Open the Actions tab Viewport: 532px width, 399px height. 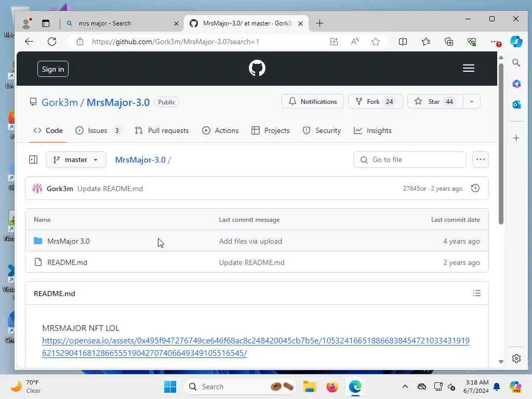(220, 130)
